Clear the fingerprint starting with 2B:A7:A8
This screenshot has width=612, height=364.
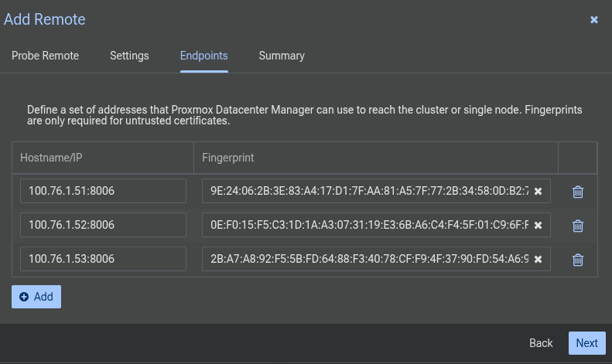point(538,260)
